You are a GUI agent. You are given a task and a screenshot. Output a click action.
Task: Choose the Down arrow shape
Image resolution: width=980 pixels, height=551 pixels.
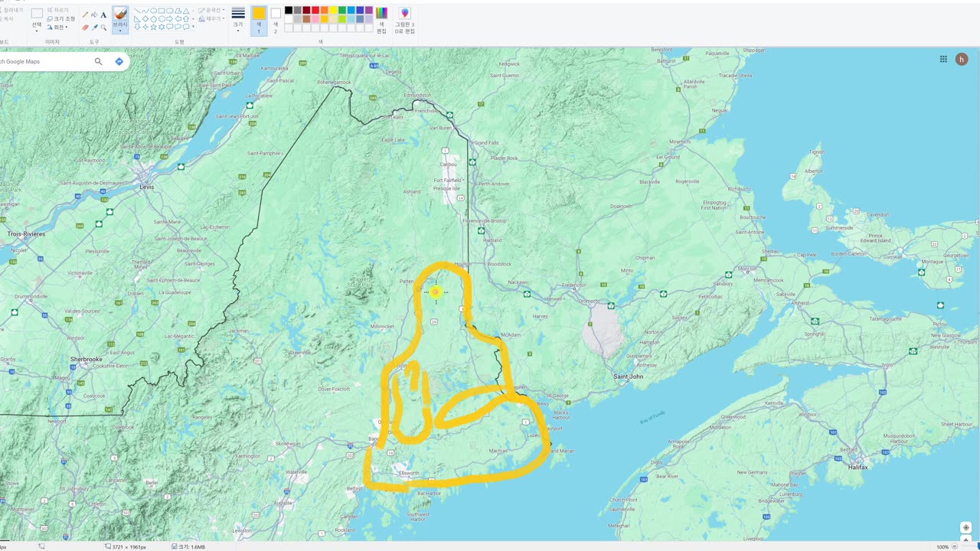[x=137, y=27]
